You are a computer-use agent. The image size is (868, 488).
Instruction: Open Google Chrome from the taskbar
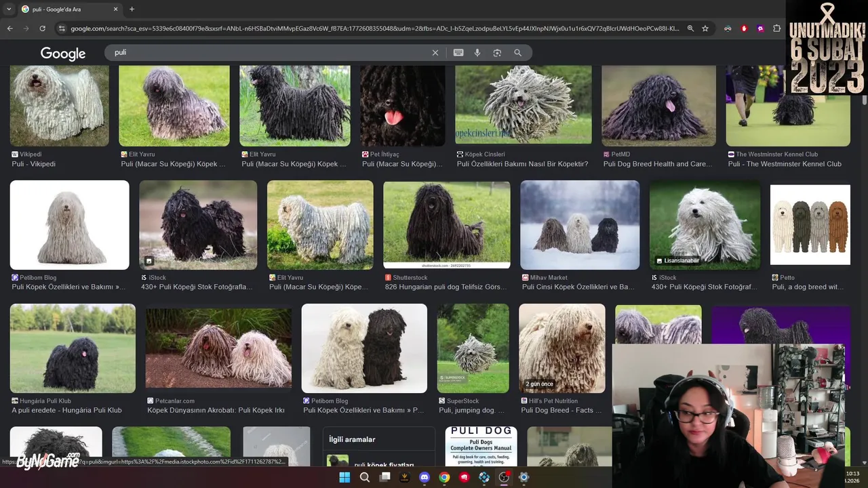444,477
